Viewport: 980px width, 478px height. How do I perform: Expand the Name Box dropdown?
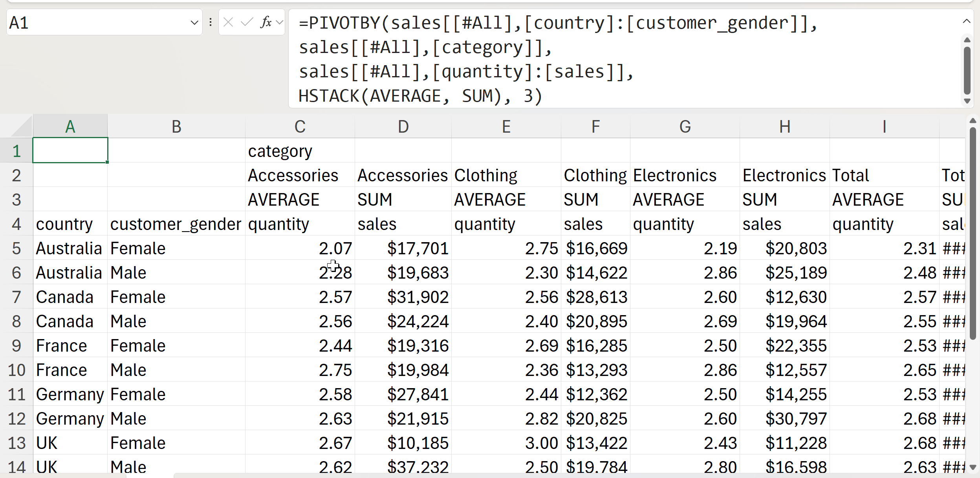coord(194,23)
